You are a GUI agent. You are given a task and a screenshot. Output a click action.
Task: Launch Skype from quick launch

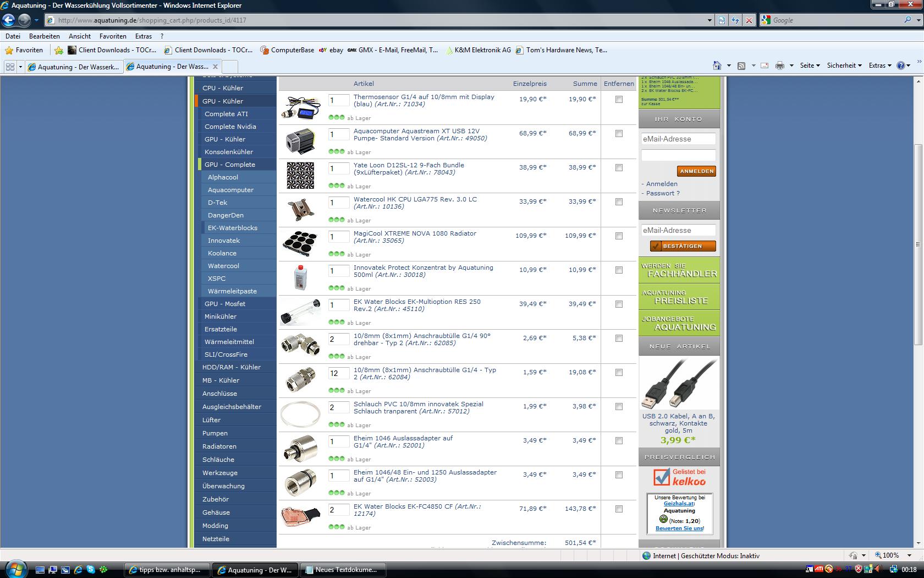coord(90,570)
